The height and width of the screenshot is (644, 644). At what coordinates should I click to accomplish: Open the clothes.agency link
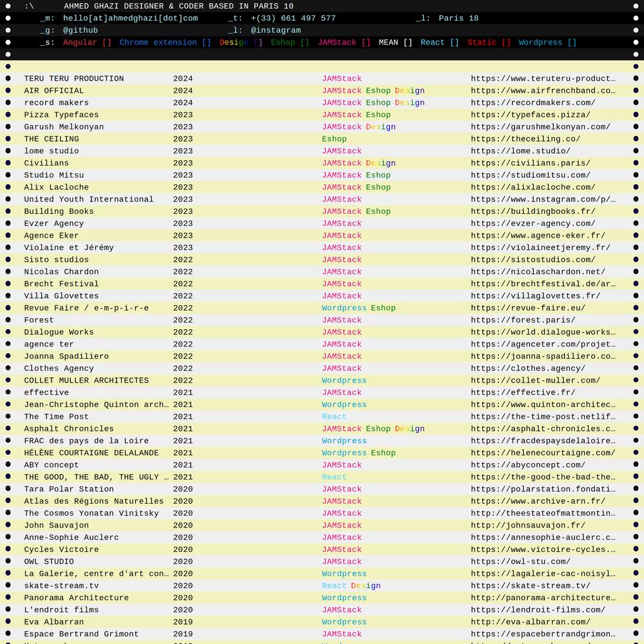[528, 368]
